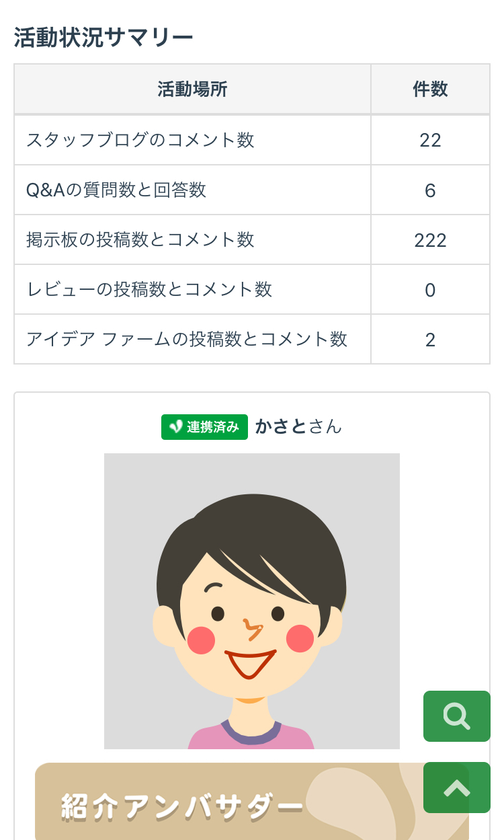Viewport: 504px width, 840px height.
Task: Select the 掲示板の投稿数とコメント数 row
Action: [140, 239]
